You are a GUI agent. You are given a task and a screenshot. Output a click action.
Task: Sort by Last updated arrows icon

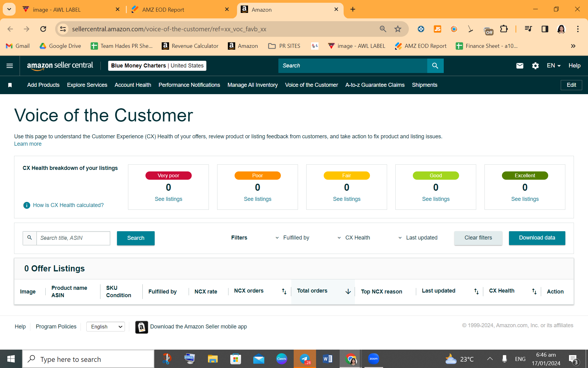(476, 291)
